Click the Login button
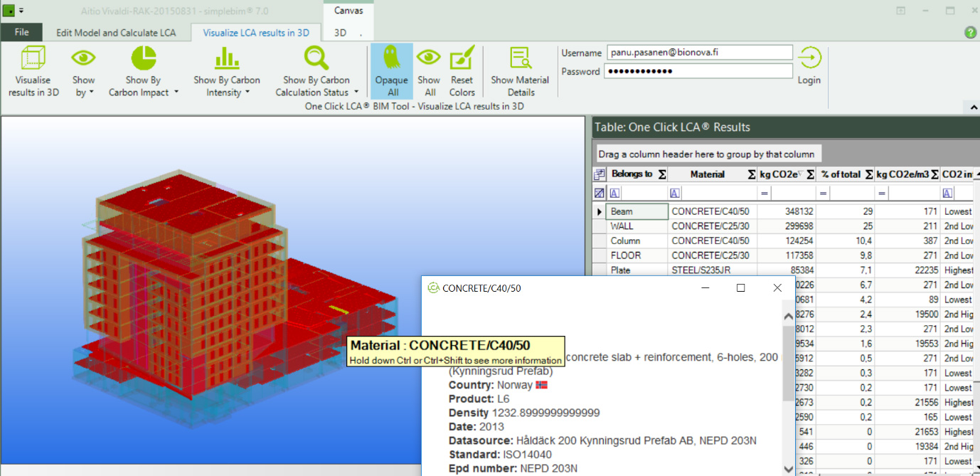The height and width of the screenshot is (476, 980). [809, 67]
